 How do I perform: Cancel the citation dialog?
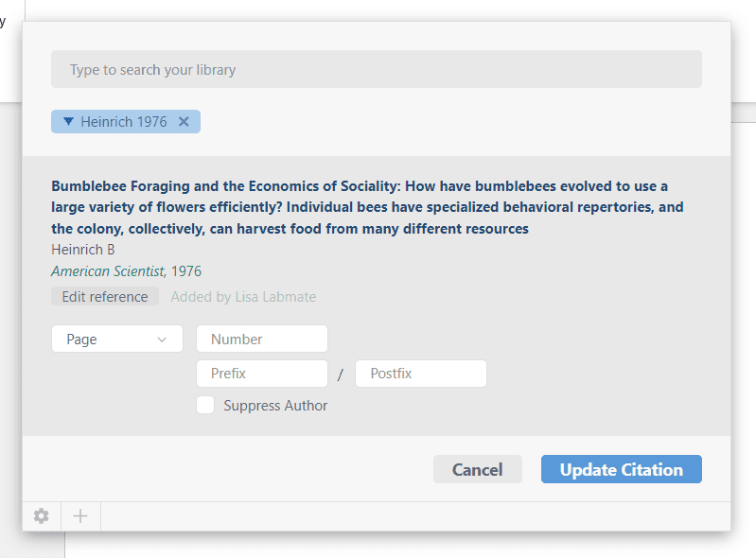pos(477,470)
